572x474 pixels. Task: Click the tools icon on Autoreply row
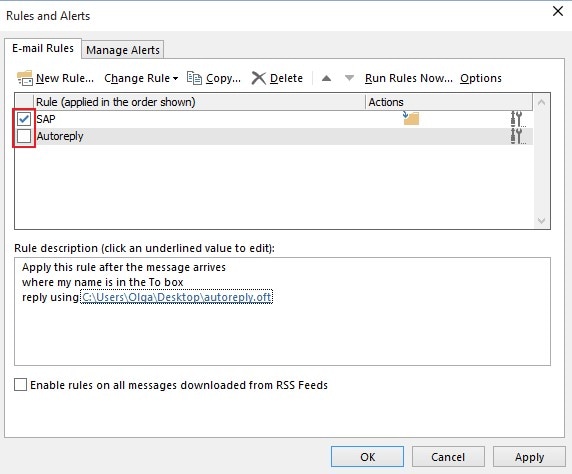tap(518, 136)
